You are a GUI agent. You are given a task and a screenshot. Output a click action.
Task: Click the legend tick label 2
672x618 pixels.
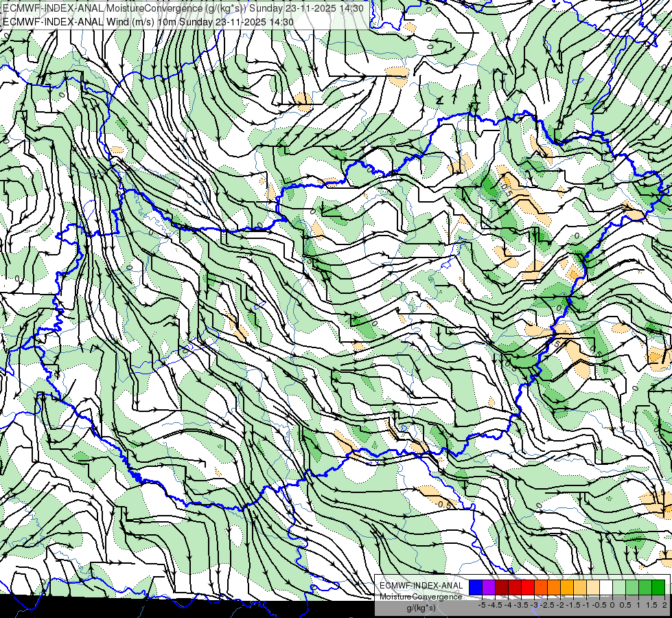pyautogui.click(x=664, y=605)
